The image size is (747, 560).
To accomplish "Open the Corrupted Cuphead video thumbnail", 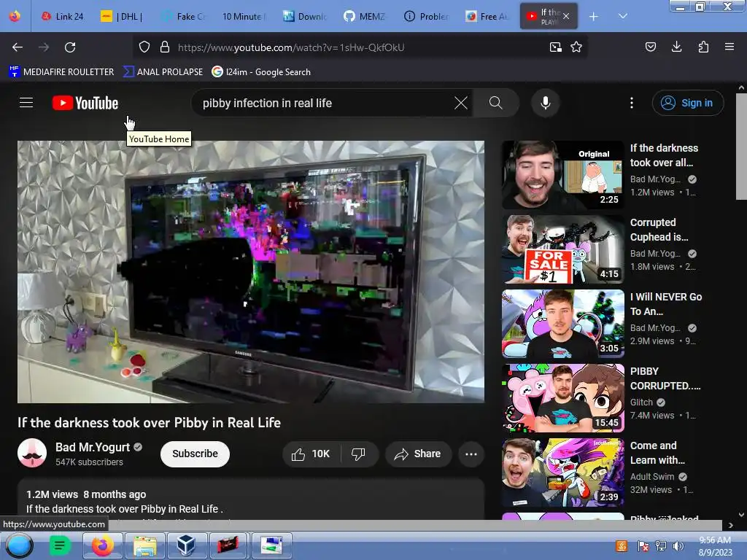I will click(x=562, y=249).
